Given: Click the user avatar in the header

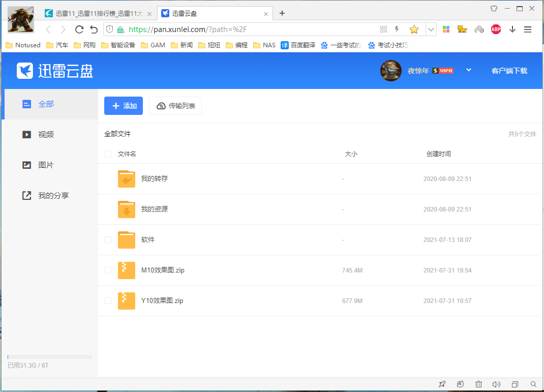Looking at the screenshot, I should (391, 71).
